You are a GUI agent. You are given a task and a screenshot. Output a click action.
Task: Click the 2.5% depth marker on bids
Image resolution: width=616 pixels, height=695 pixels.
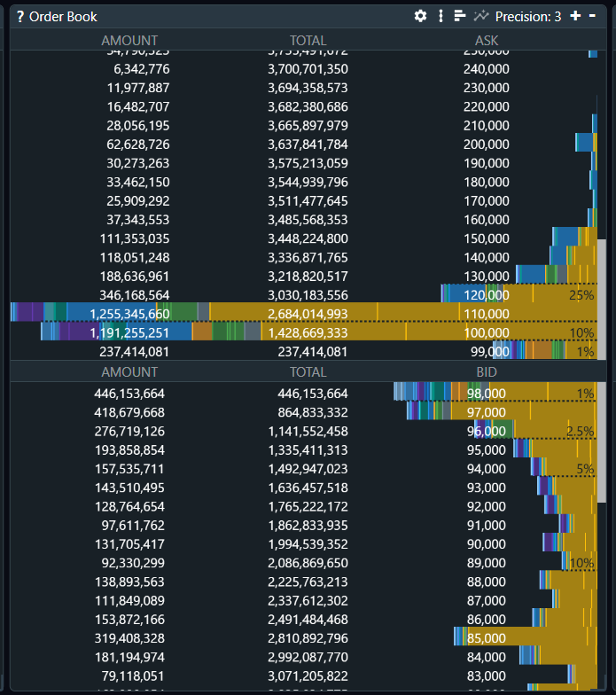[580, 431]
